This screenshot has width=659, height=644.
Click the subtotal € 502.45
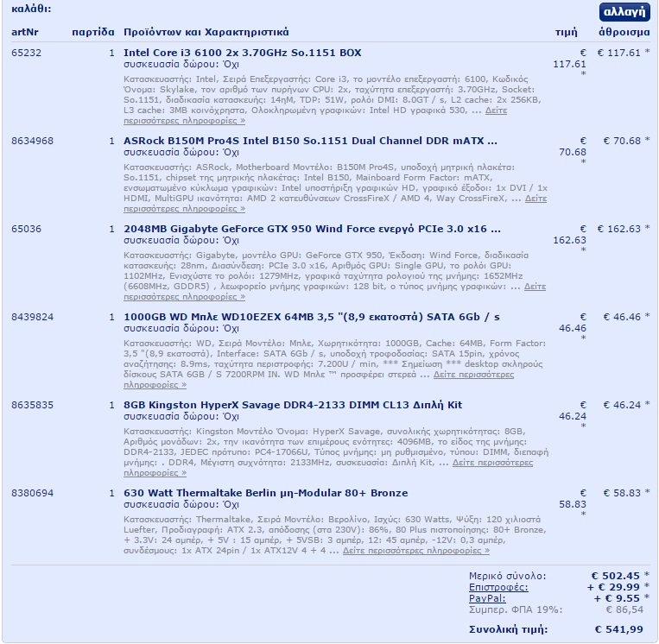(616, 576)
